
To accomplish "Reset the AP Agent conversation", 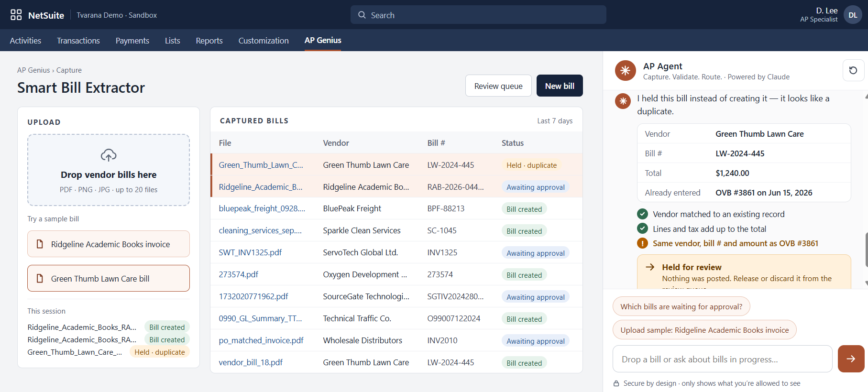I will 853,70.
